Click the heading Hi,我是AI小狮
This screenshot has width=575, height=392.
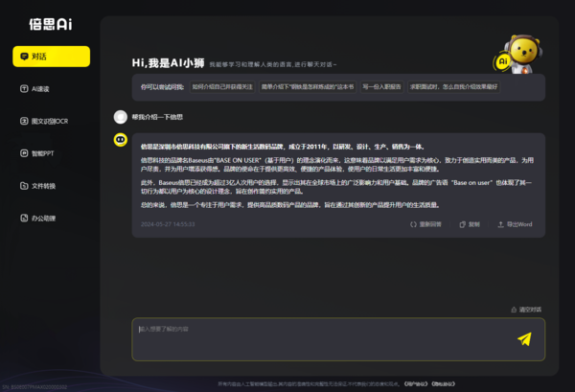[169, 63]
